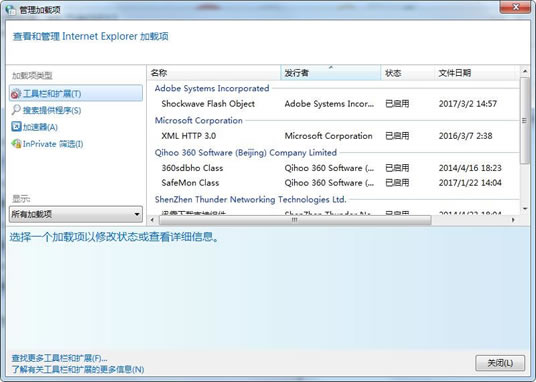
Task: Click the search providers magnifier icon
Action: 16,110
